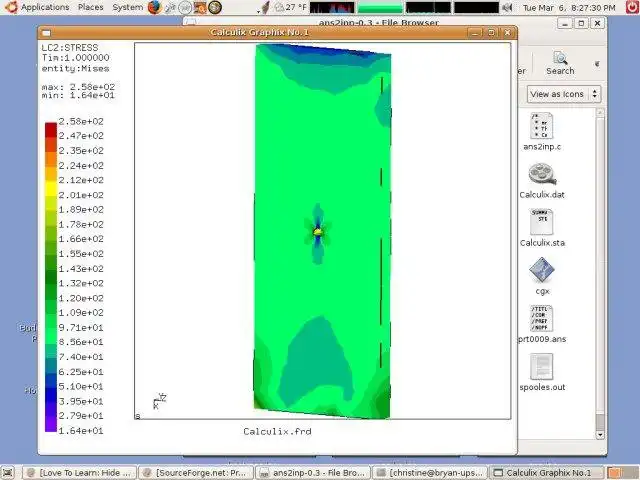Click the red color in stress legend

[x=51, y=130]
